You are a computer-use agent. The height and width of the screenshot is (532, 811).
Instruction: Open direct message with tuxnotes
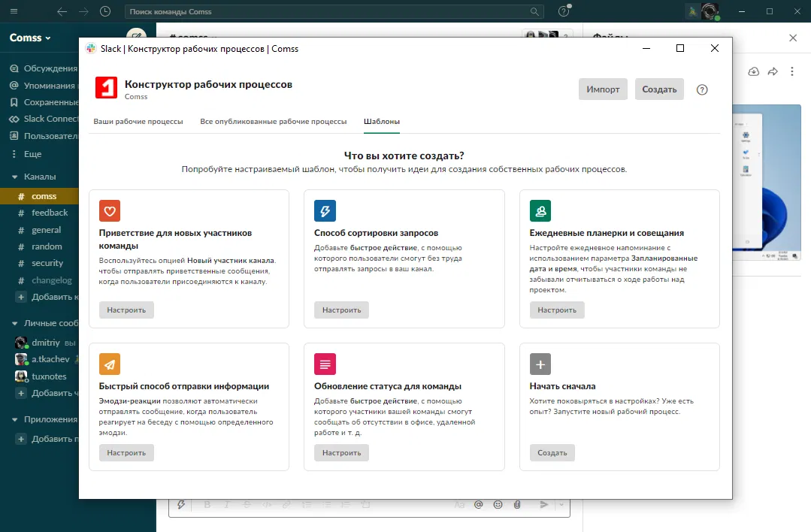pyautogui.click(x=39, y=376)
